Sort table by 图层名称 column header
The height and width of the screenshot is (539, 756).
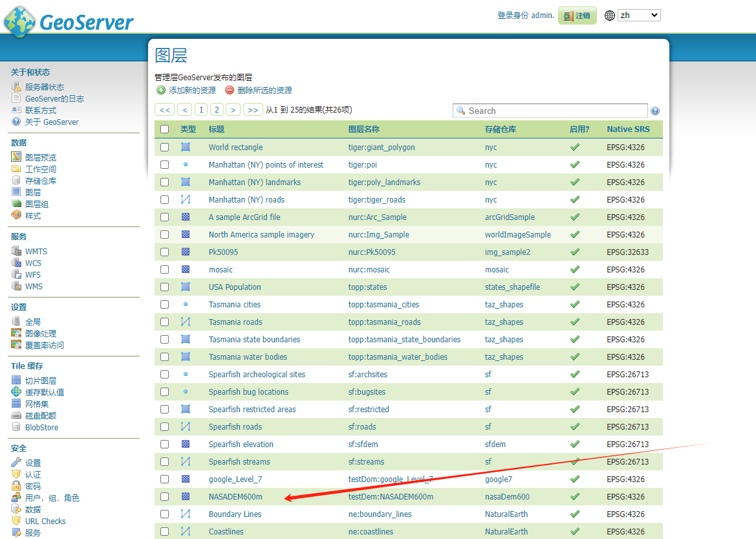tap(364, 129)
